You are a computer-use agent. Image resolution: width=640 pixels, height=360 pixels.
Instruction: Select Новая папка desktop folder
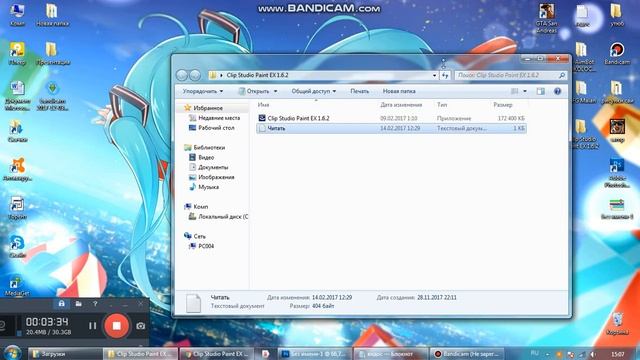(x=52, y=15)
